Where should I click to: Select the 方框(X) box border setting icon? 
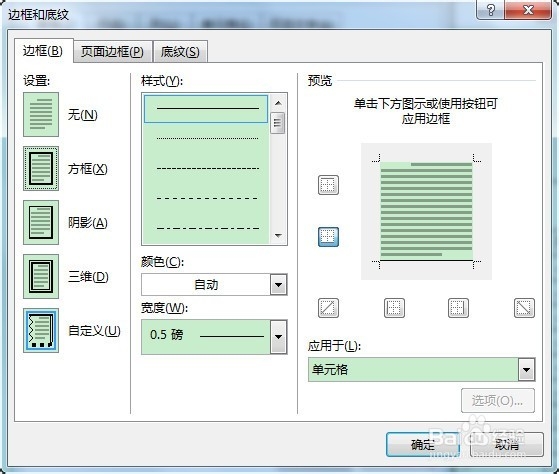click(41, 169)
